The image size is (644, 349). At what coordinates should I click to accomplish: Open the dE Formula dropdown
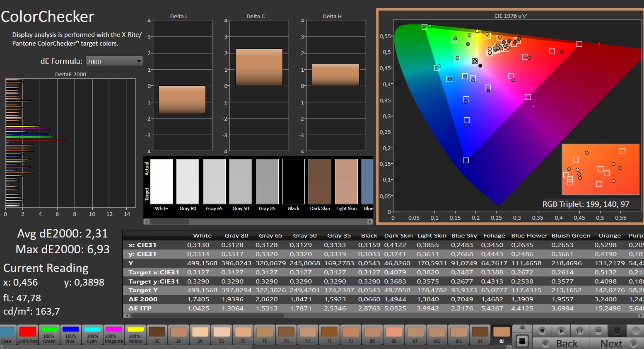114,61
